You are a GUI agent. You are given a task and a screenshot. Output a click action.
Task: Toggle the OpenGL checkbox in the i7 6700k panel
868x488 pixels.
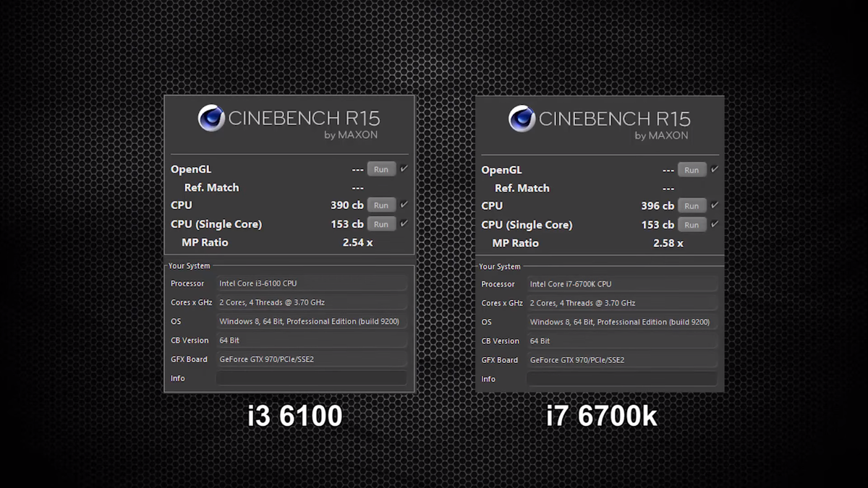pyautogui.click(x=715, y=169)
